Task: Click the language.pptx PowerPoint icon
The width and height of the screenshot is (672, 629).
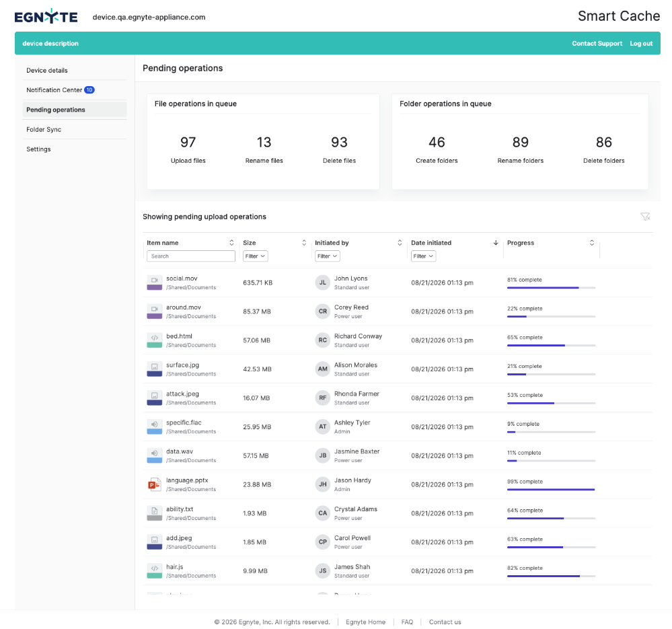Action: click(154, 484)
